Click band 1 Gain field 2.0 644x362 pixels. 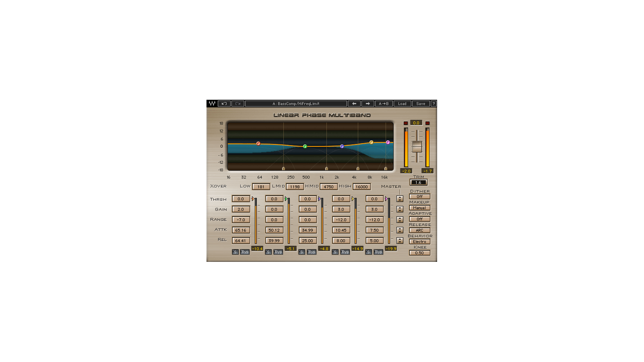[x=241, y=209]
